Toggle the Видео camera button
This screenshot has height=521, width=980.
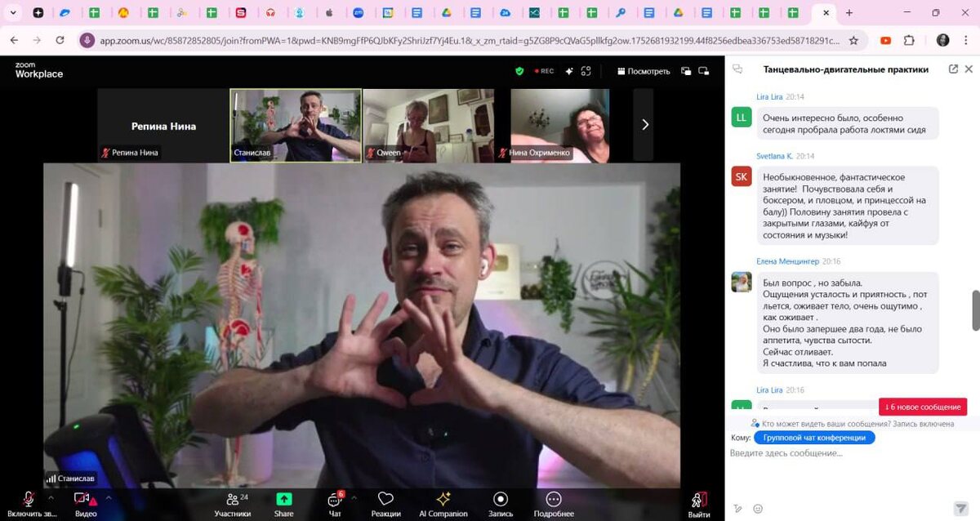pos(86,505)
